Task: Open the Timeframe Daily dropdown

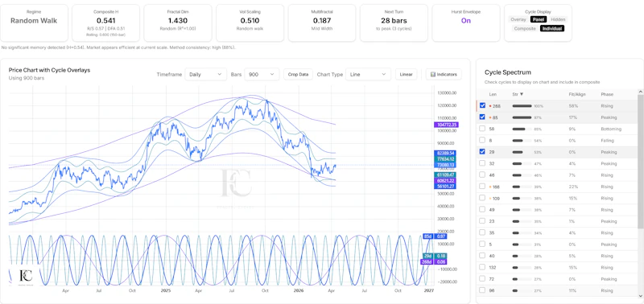Action: (205, 74)
